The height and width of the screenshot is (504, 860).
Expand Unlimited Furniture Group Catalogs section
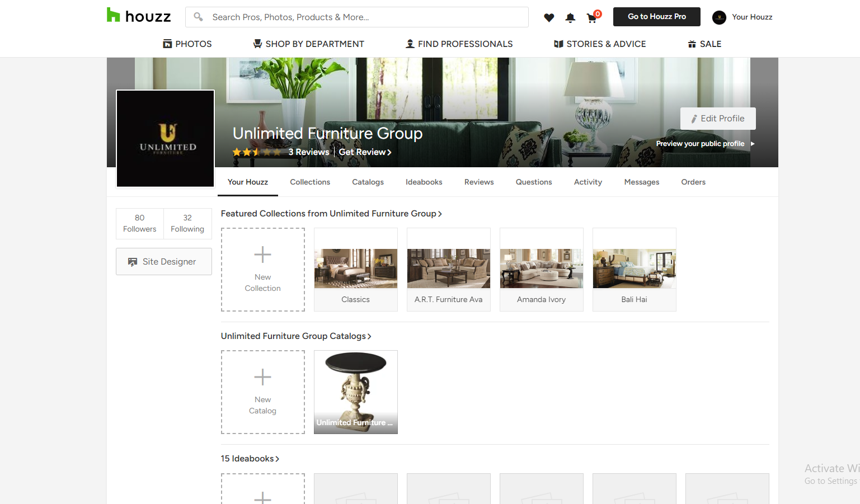[296, 336]
